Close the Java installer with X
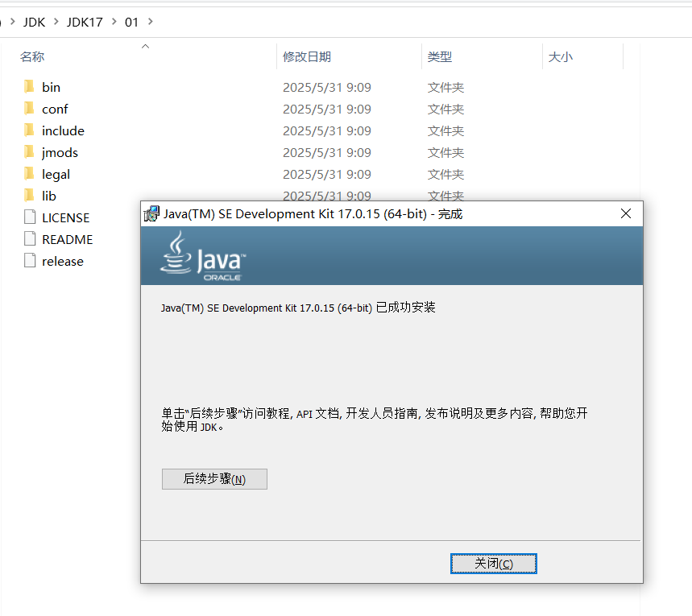This screenshot has width=692, height=616. [625, 213]
